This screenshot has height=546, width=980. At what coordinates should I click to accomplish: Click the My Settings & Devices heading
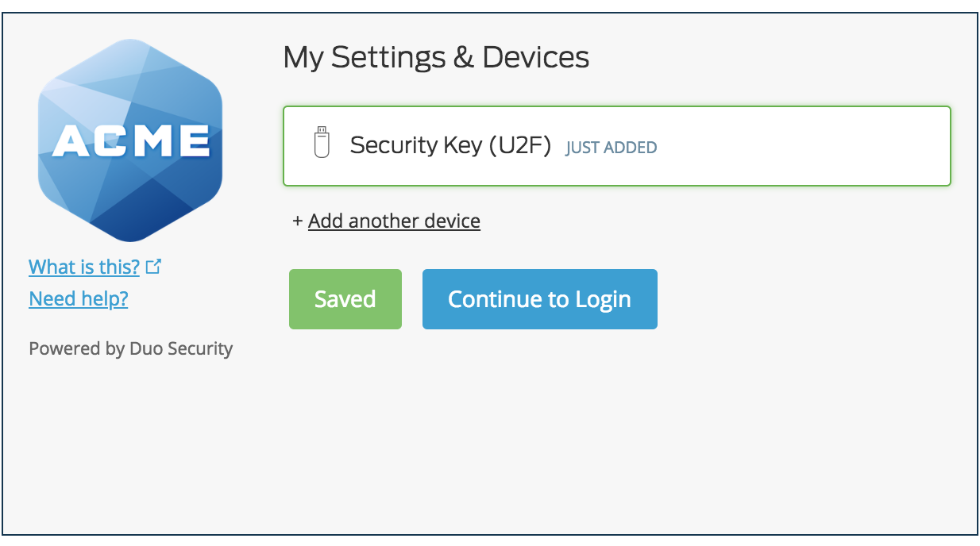click(x=436, y=57)
